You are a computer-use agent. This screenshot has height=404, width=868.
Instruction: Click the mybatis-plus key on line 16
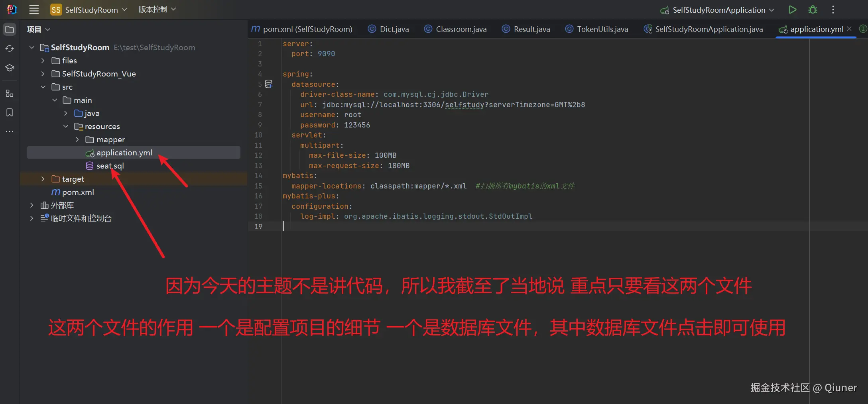pyautogui.click(x=309, y=196)
